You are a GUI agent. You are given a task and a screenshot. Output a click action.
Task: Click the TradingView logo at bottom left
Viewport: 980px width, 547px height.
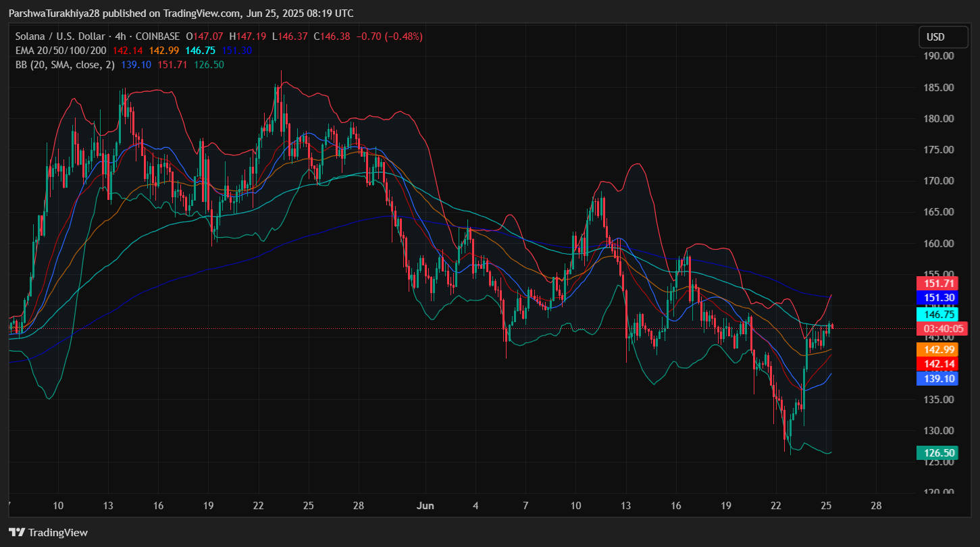pyautogui.click(x=48, y=532)
